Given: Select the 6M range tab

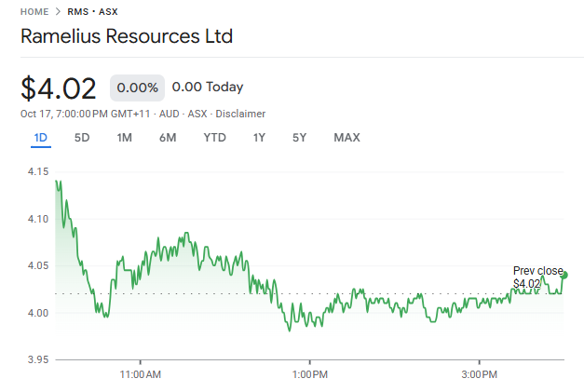Looking at the screenshot, I should [x=168, y=138].
